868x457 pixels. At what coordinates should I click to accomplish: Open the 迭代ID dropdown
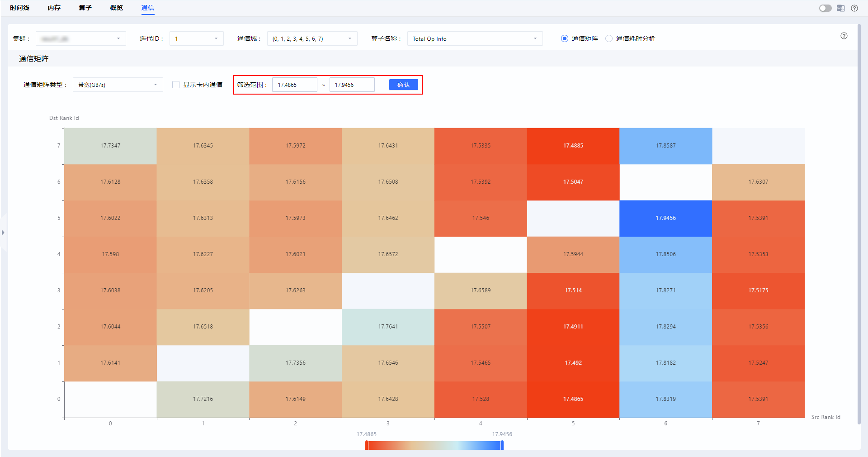click(196, 38)
